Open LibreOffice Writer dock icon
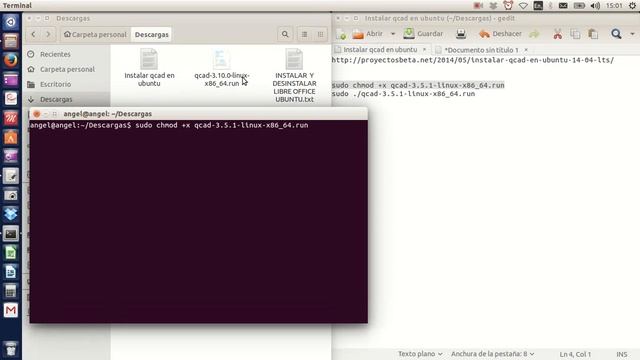 (11, 272)
